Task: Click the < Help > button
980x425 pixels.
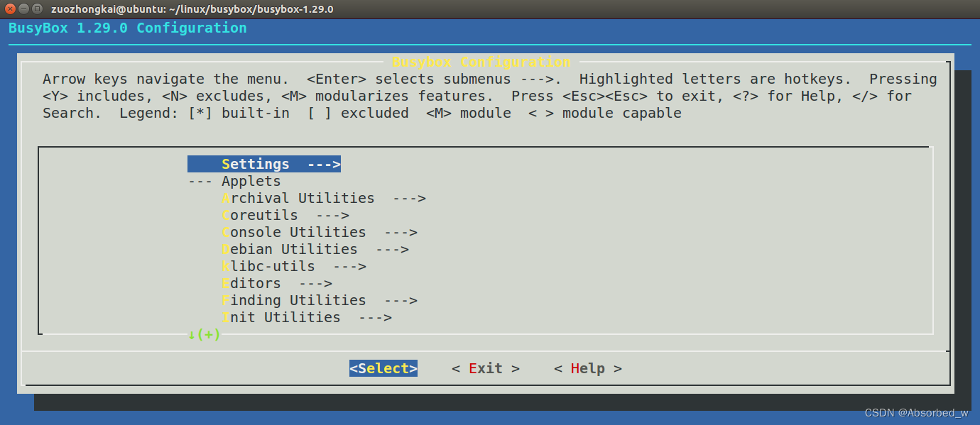Action: pos(588,368)
